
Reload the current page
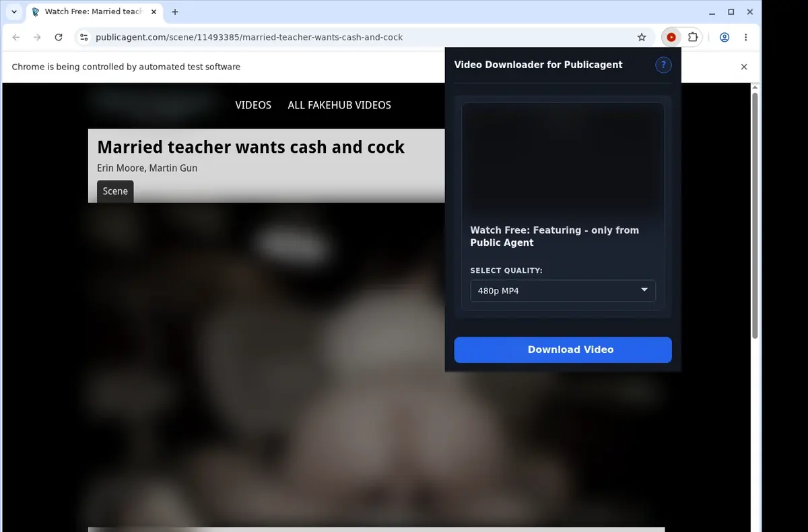tap(59, 38)
